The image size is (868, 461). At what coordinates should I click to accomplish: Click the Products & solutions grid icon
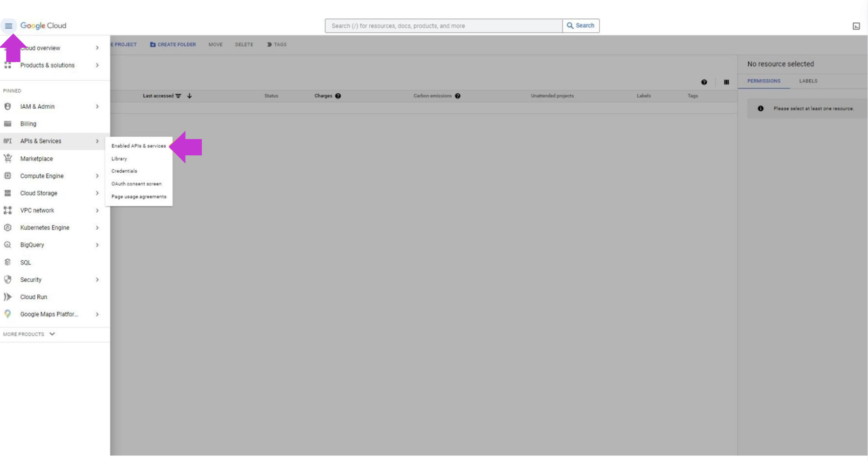click(x=7, y=65)
